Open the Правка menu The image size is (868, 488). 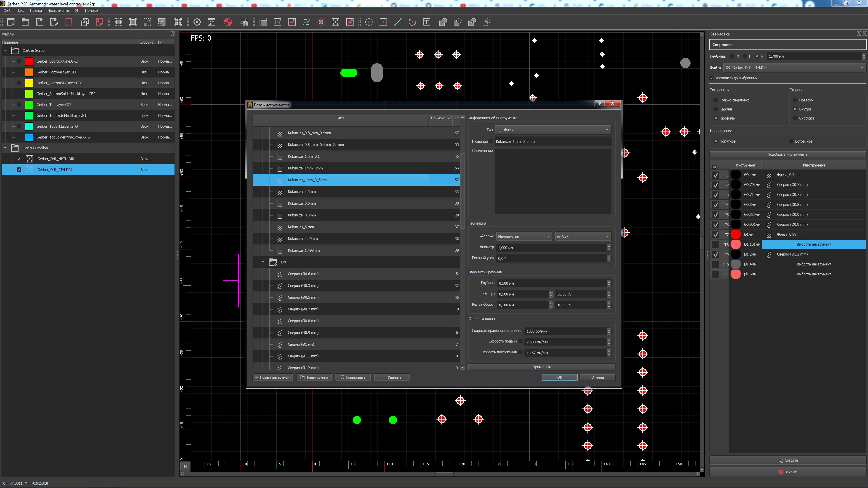35,10
